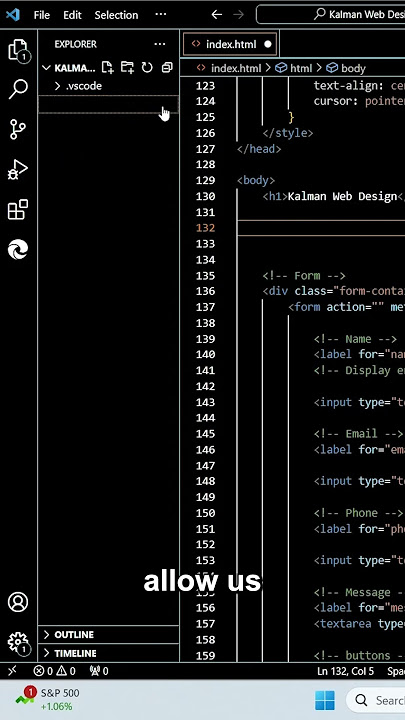Create a new folder in Explorer
This screenshot has height=720, width=405.
tap(127, 68)
